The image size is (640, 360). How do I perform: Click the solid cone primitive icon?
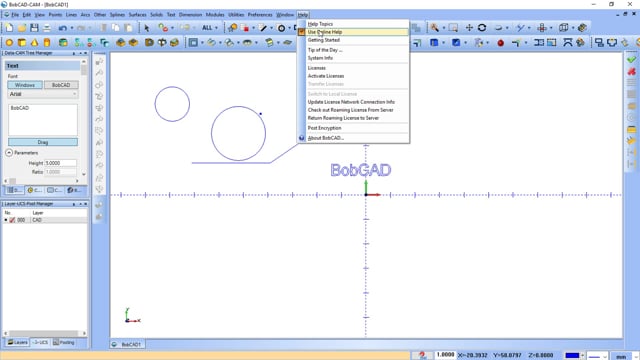[x=34, y=42]
